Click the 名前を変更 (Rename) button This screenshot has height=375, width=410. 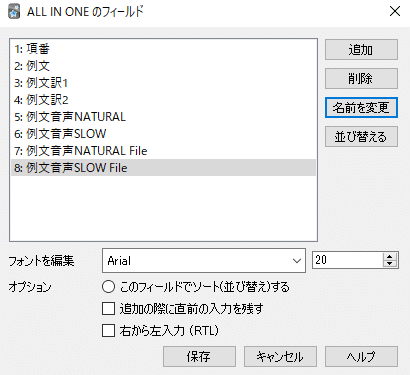[361, 107]
